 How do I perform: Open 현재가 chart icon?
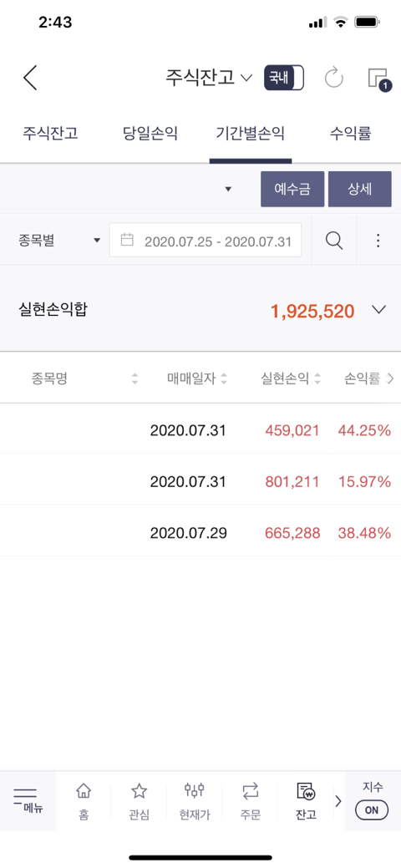coord(195,801)
